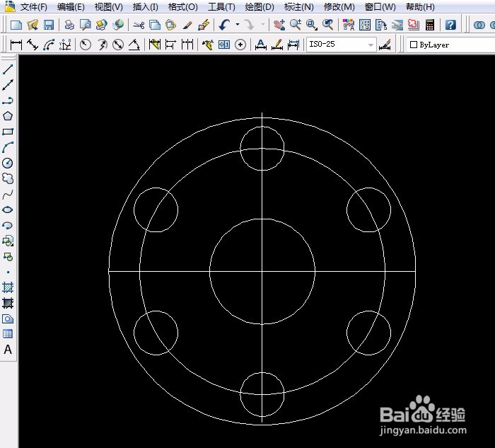Select the Line tool in Draw toolbar
The height and width of the screenshot is (448, 495).
point(8,69)
